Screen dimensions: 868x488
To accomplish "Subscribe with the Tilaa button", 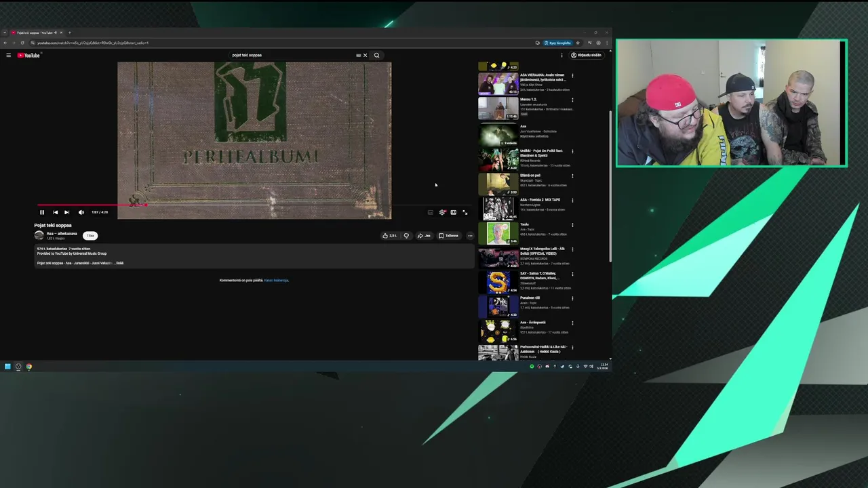I will coord(90,235).
